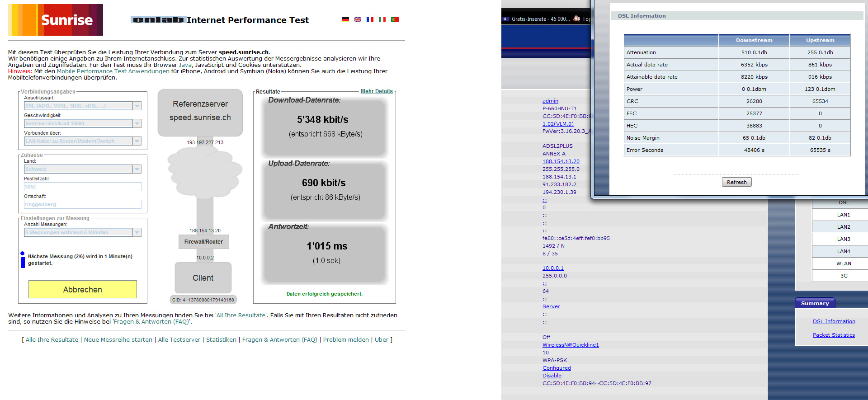868x400 pixels.
Task: Click the yellow Abbrechen button
Action: click(x=83, y=289)
